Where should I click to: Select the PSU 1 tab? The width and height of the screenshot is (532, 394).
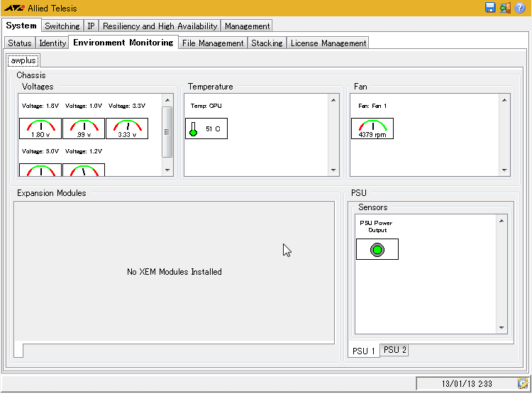pyautogui.click(x=363, y=351)
